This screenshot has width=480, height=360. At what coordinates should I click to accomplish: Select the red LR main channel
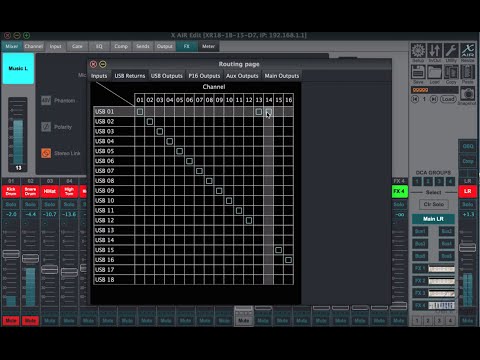point(468,191)
